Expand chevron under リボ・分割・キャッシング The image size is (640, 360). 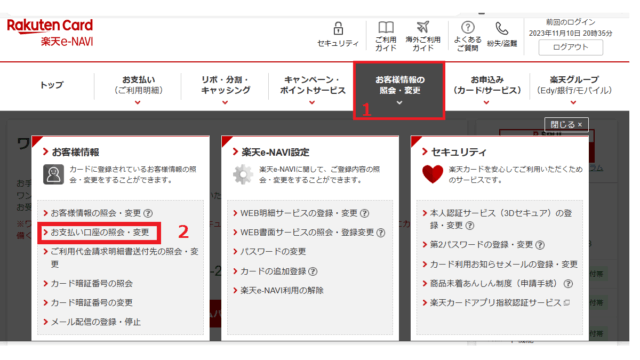pyautogui.click(x=225, y=102)
